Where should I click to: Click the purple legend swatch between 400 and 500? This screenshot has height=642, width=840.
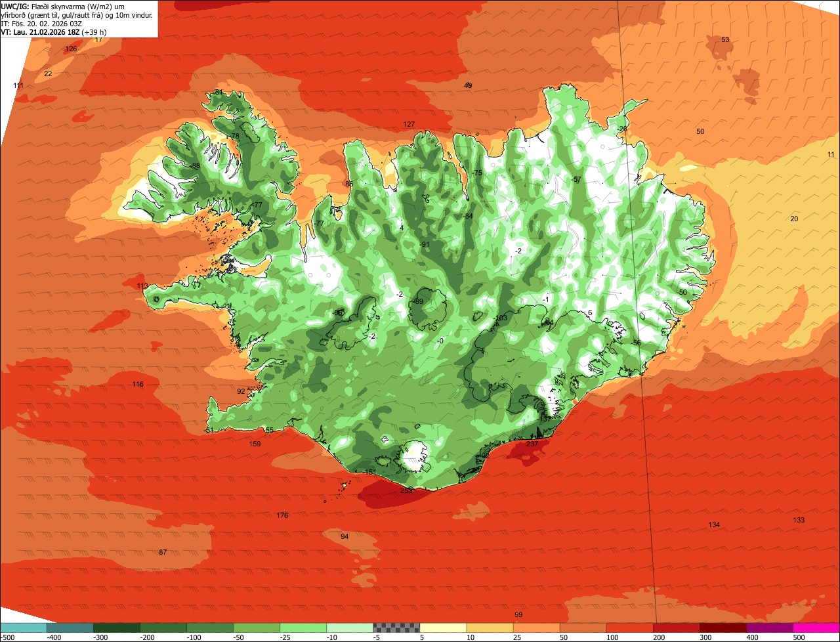[770, 628]
